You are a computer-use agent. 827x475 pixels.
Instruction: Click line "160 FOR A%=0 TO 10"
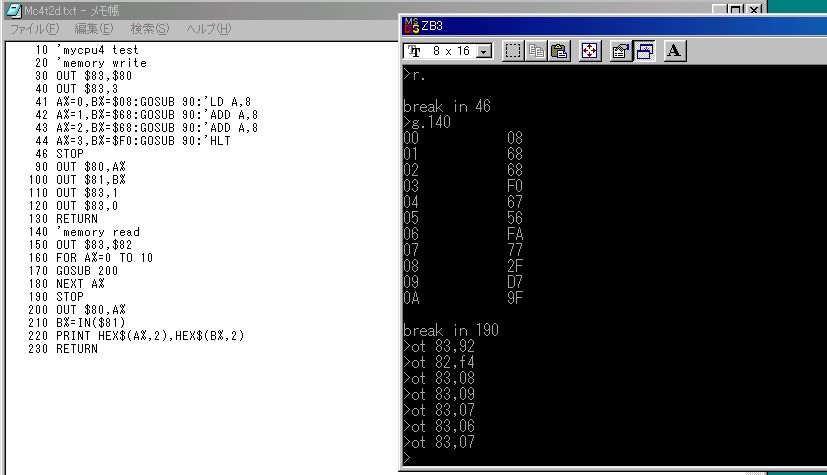point(91,258)
